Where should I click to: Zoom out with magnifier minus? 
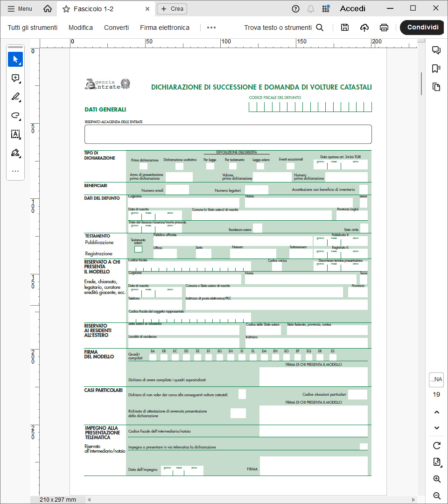pos(437,496)
